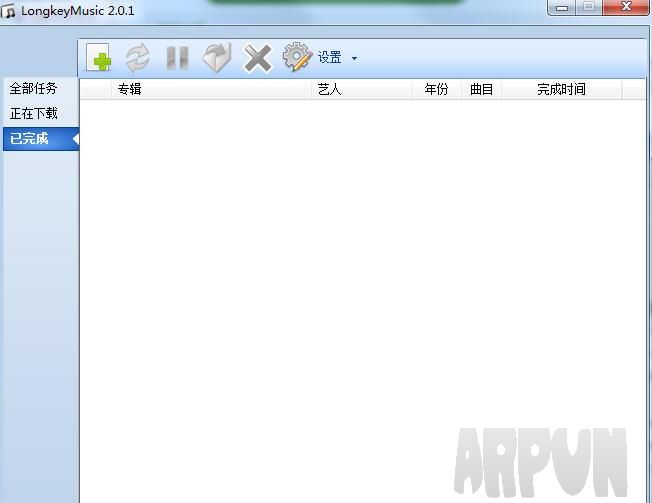Sort by the 年份 column header
Image resolution: width=652 pixels, height=503 pixels.
tap(436, 89)
